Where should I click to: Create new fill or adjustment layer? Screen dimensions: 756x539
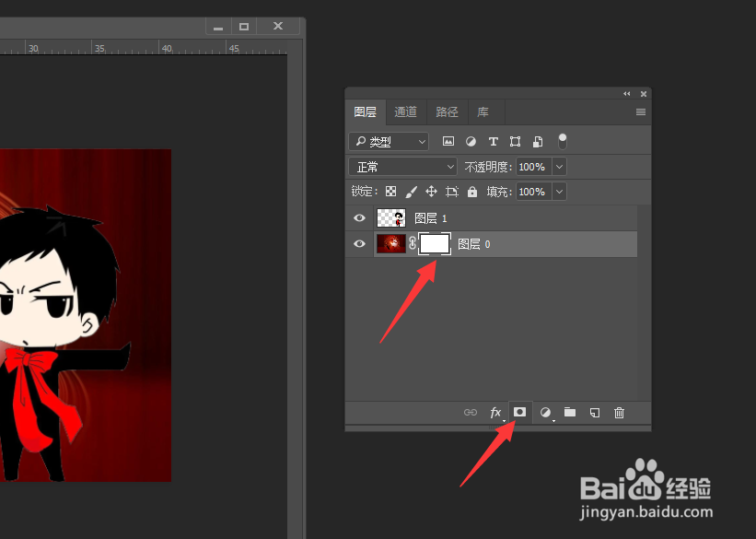[545, 413]
